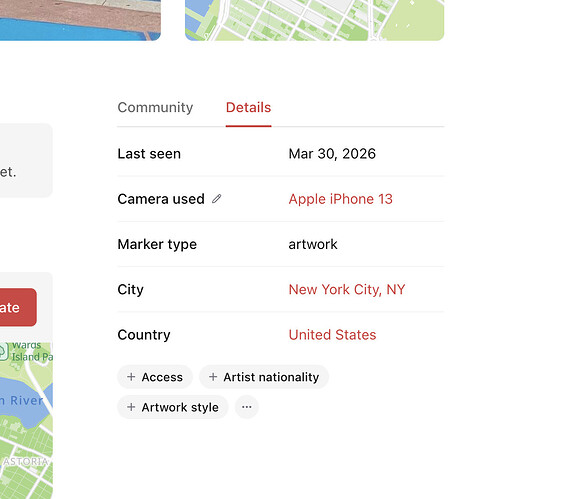The image size is (570, 499).
Task: Add an Artwork style tag
Action: tap(173, 407)
